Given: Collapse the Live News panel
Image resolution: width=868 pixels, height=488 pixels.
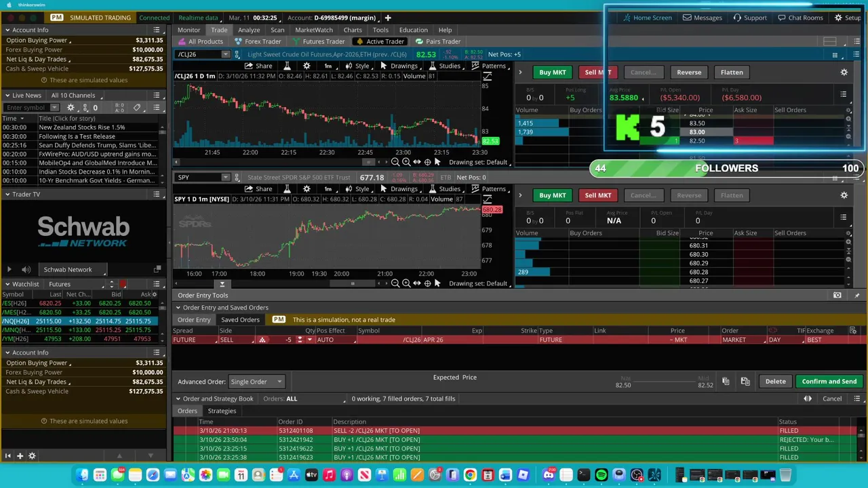Looking at the screenshot, I should coord(7,96).
